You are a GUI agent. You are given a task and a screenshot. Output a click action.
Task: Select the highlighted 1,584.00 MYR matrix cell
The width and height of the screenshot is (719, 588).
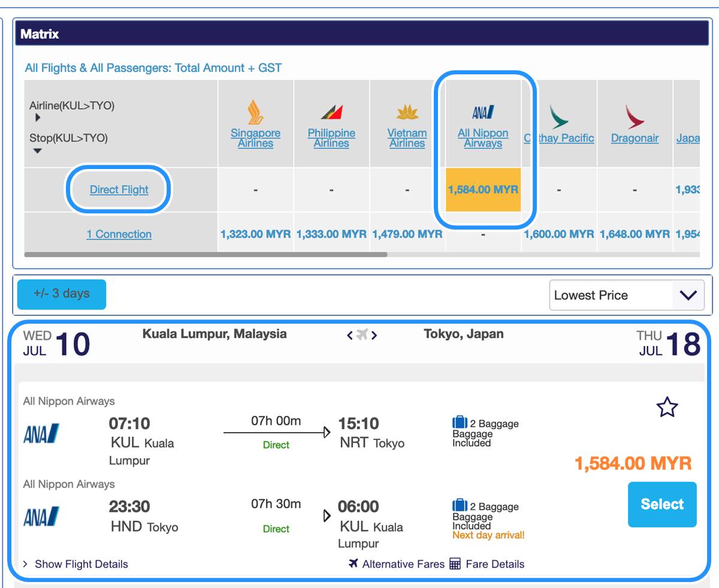point(483,189)
